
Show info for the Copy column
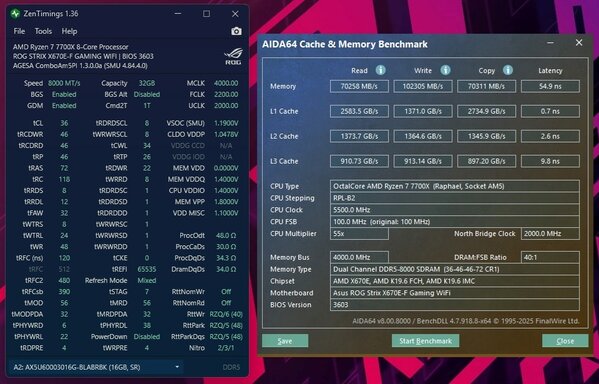click(x=508, y=70)
